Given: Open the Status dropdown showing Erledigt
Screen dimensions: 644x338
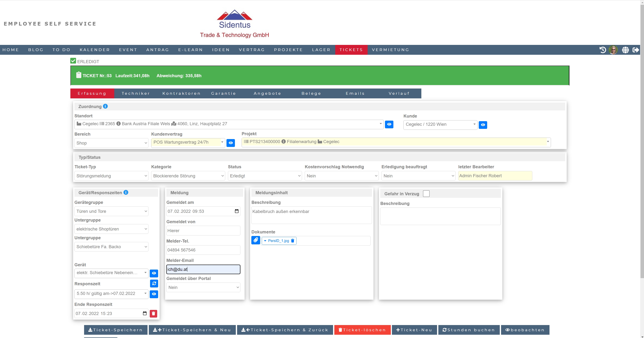Looking at the screenshot, I should tap(265, 176).
